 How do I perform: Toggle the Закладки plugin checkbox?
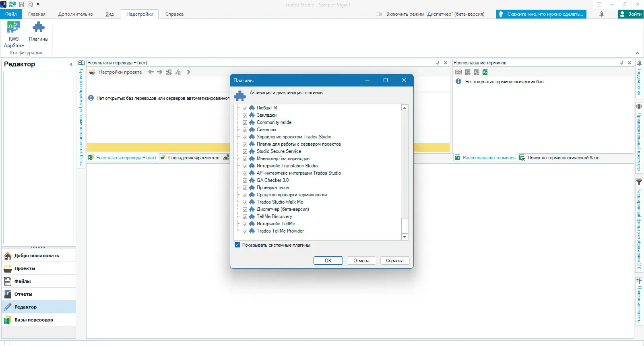point(245,115)
